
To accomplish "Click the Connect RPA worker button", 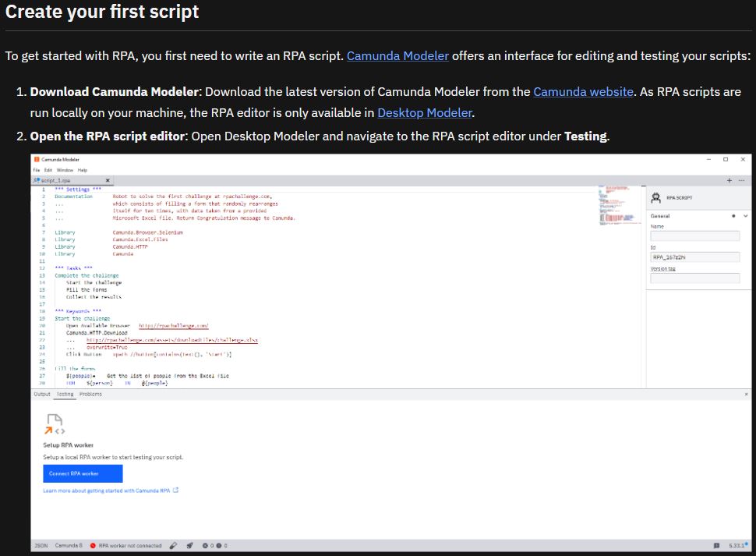I will [x=83, y=473].
